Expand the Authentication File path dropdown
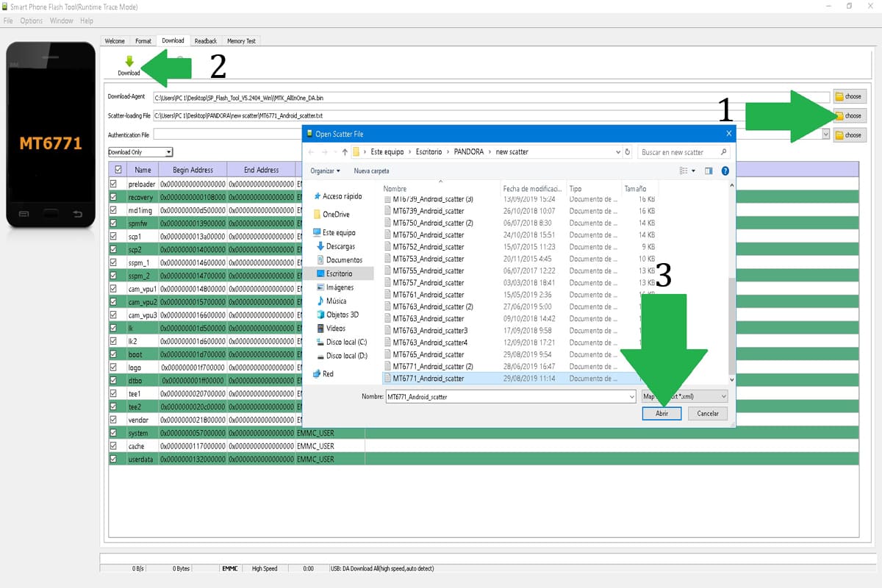882x588 pixels. tap(825, 135)
